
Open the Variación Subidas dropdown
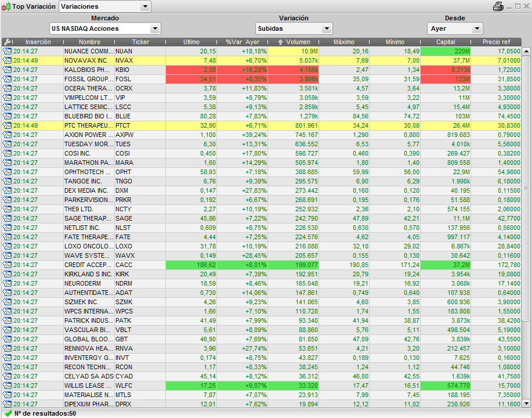click(x=294, y=28)
